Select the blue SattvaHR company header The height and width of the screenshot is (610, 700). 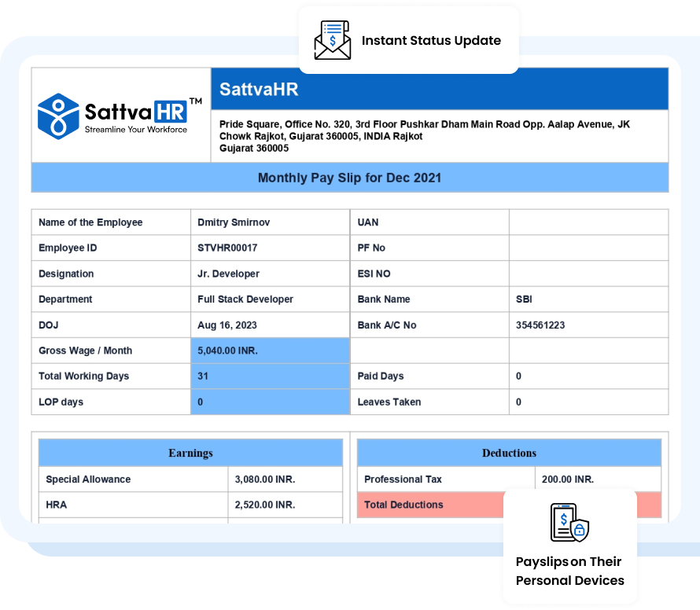pos(439,89)
